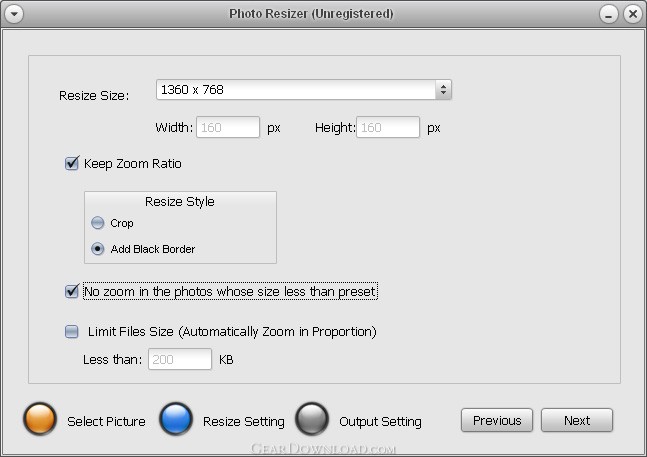The height and width of the screenshot is (457, 647).
Task: Select the Crop resize style
Action: (x=98, y=223)
